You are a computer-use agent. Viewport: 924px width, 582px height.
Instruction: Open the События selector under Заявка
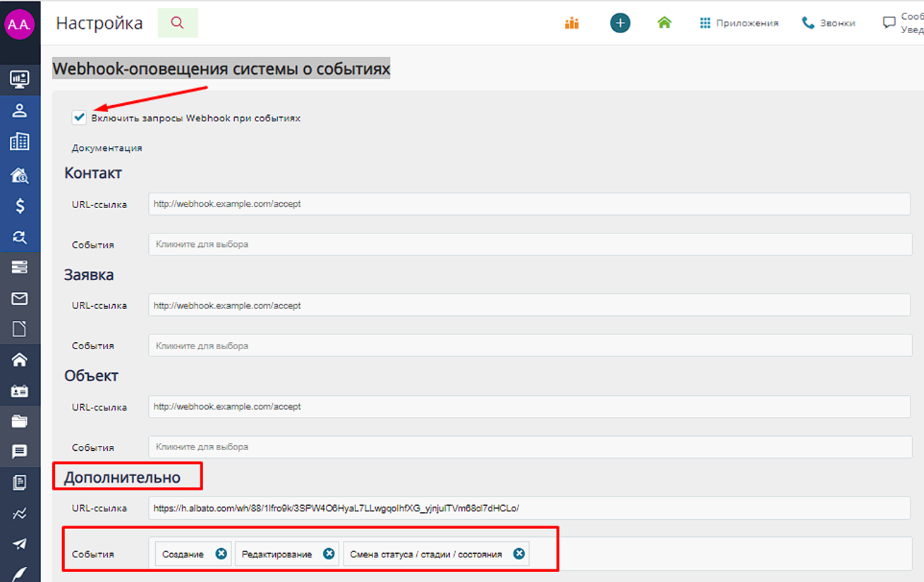(529, 346)
